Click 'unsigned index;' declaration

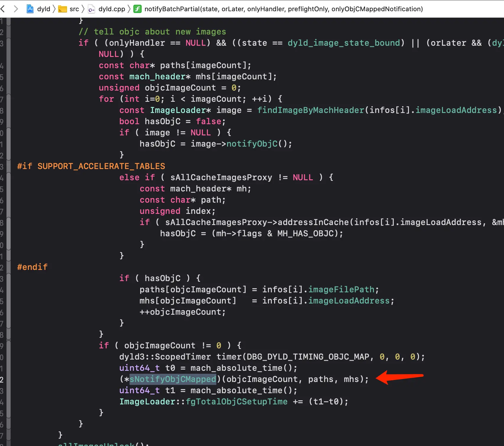click(178, 211)
